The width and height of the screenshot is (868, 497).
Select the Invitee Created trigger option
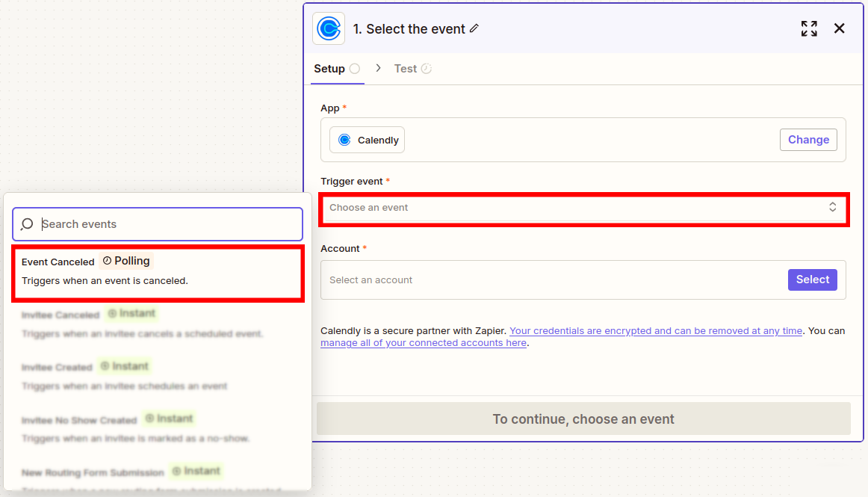158,376
